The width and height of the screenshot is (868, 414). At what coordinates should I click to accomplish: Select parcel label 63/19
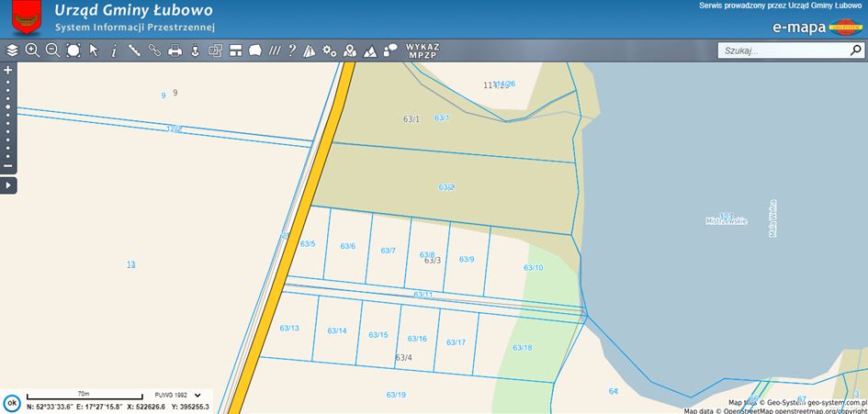click(x=396, y=395)
